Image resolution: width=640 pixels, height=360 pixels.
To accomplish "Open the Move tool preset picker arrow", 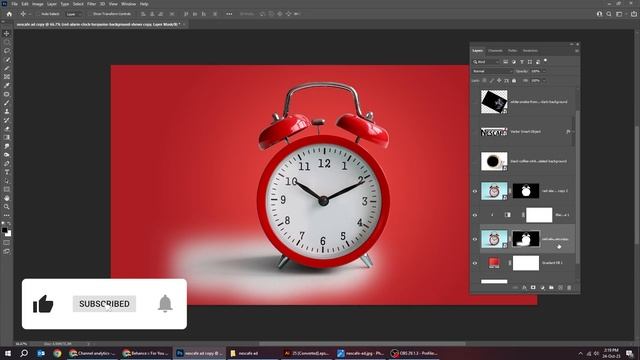I will coord(29,14).
